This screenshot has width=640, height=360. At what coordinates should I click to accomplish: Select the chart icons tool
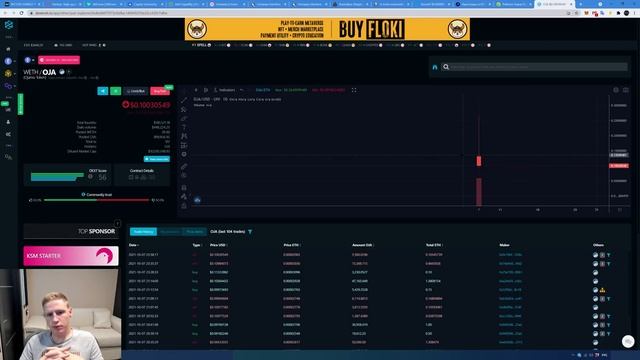(x=184, y=154)
